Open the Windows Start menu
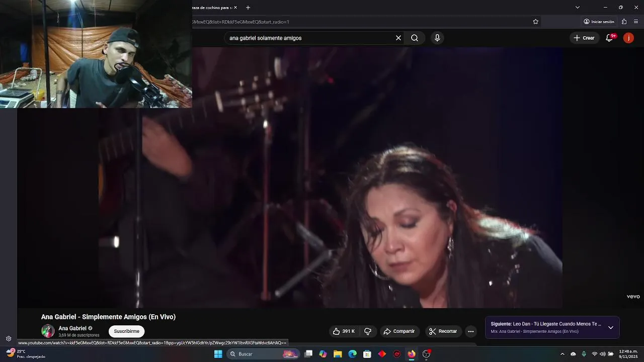644x362 pixels. [218, 354]
